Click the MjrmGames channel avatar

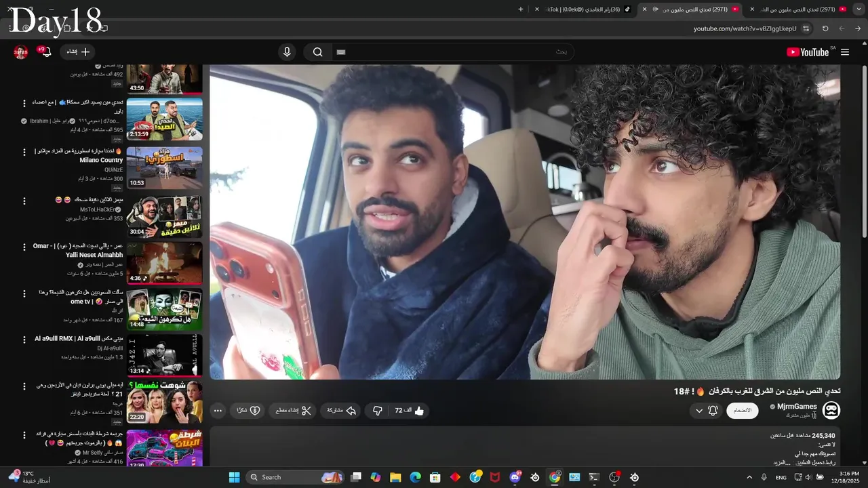831,410
